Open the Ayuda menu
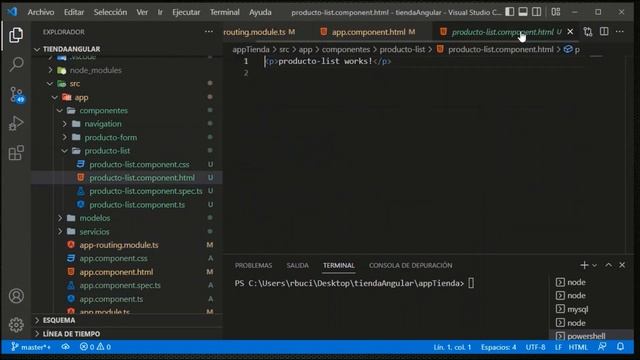Image resolution: width=640 pixels, height=360 pixels. [x=260, y=12]
